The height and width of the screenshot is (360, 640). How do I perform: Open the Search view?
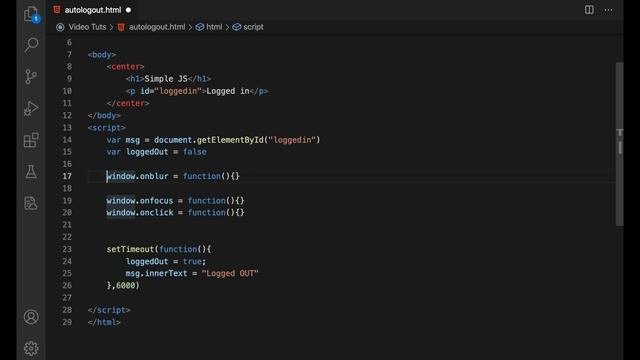pyautogui.click(x=31, y=44)
